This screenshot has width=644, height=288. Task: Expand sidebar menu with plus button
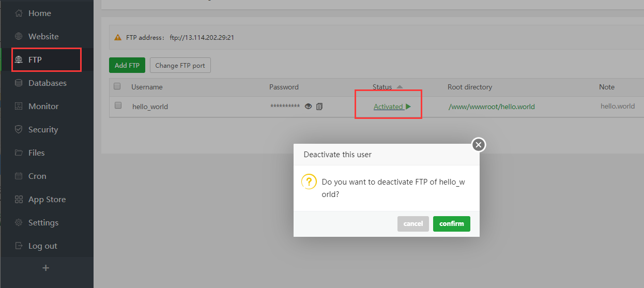pos(45,268)
